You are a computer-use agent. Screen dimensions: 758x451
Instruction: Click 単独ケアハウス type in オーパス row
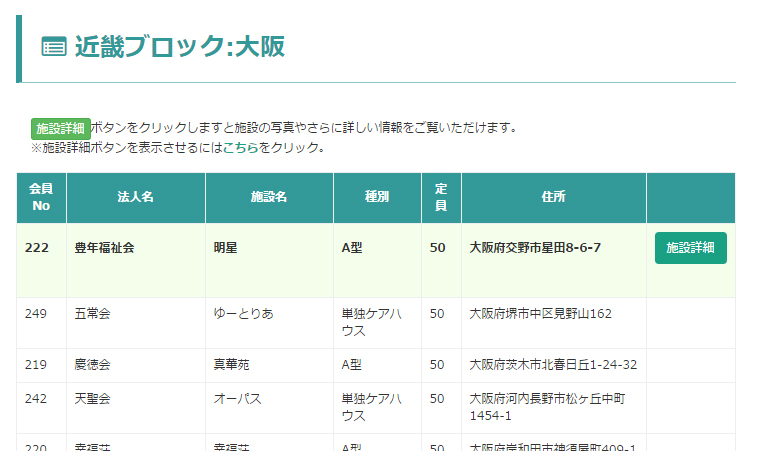coord(371,407)
